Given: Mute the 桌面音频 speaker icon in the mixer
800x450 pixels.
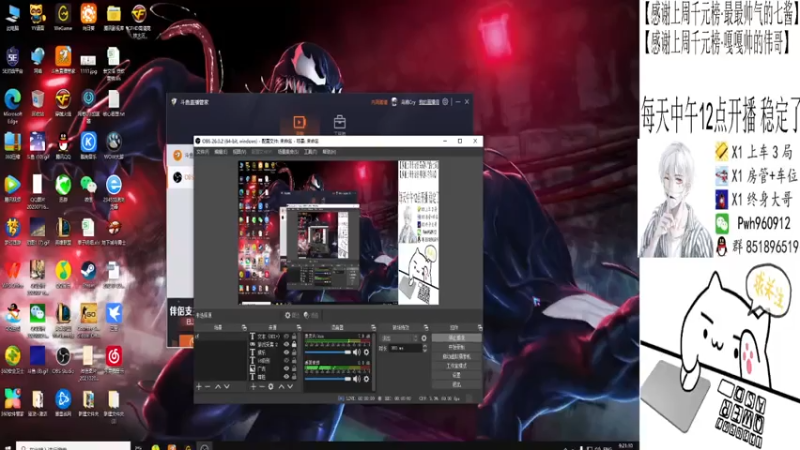Looking at the screenshot, I should point(357,379).
